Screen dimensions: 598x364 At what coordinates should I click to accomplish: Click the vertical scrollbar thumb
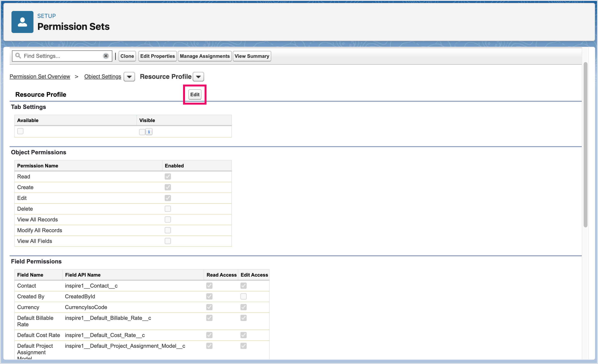pos(585,145)
